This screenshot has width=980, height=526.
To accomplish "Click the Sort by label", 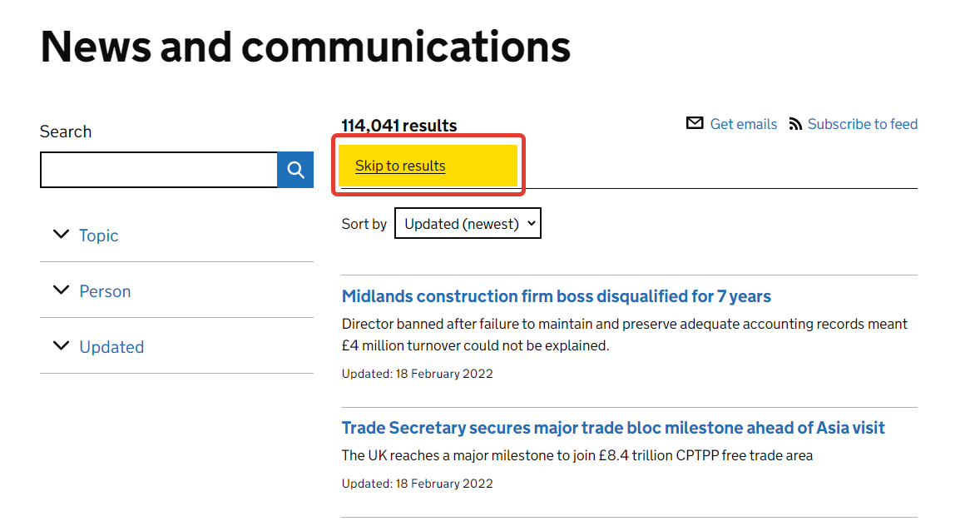I will [364, 224].
